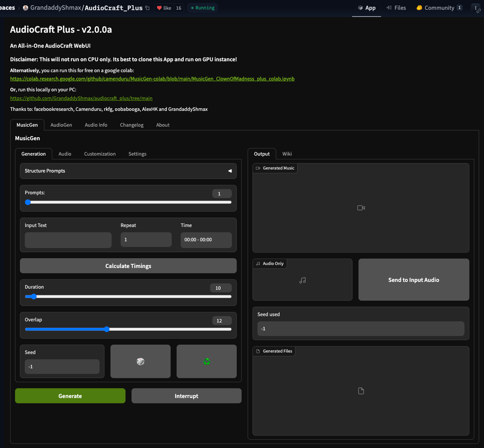Click the GrandaddyShmax avatar icon
The width and height of the screenshot is (484, 448).
coord(26,8)
